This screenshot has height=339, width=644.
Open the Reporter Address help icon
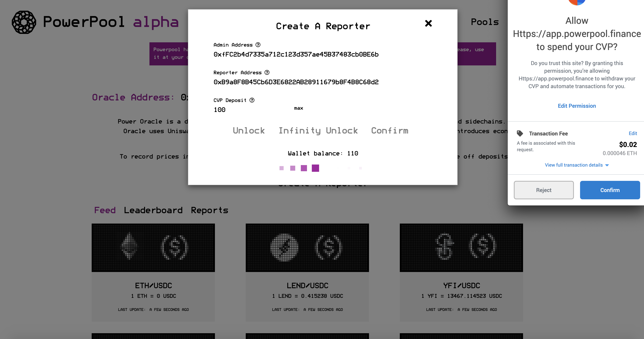coord(267,73)
